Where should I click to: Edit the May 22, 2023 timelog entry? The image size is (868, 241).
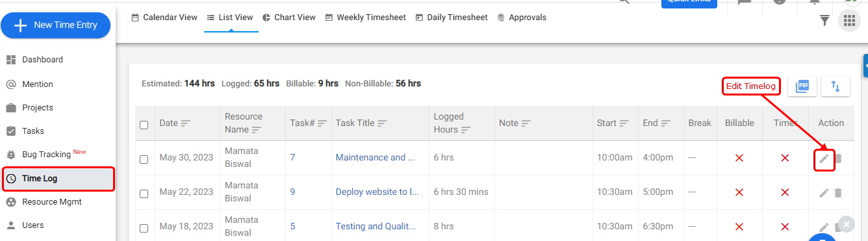pyautogui.click(x=824, y=192)
